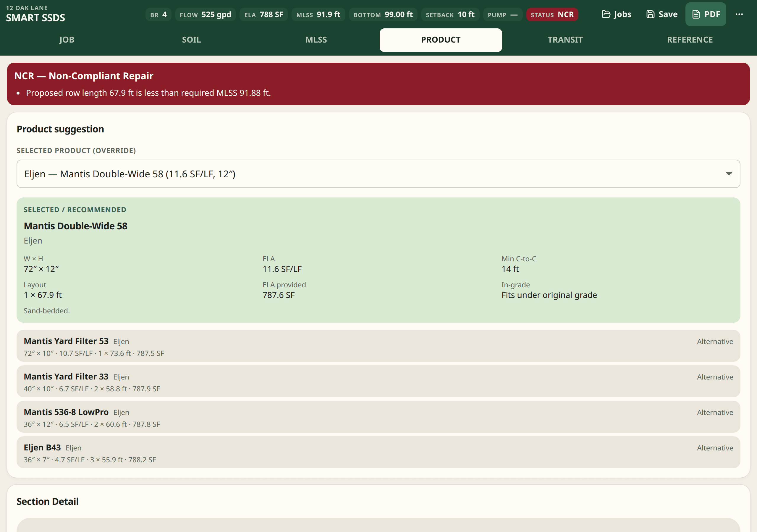Click the Product suggestion heading
The width and height of the screenshot is (757, 532).
60,129
